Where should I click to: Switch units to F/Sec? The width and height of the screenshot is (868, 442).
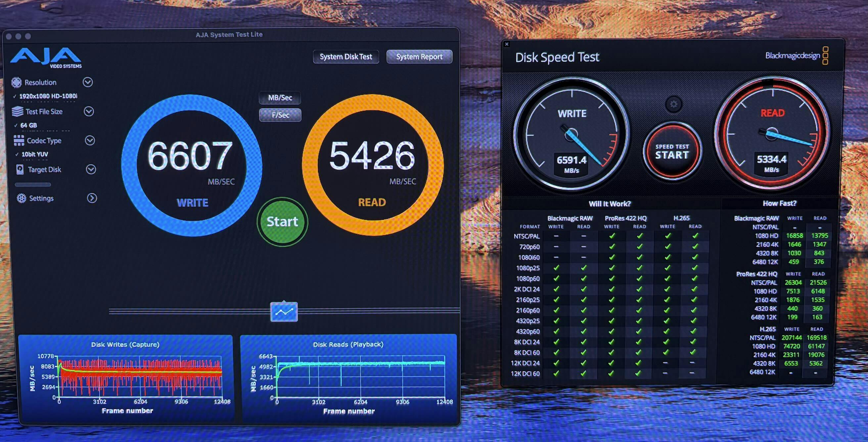point(280,115)
